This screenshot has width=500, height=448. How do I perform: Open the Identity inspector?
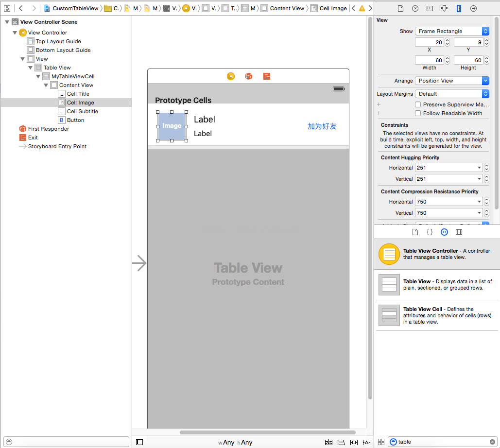click(x=430, y=9)
